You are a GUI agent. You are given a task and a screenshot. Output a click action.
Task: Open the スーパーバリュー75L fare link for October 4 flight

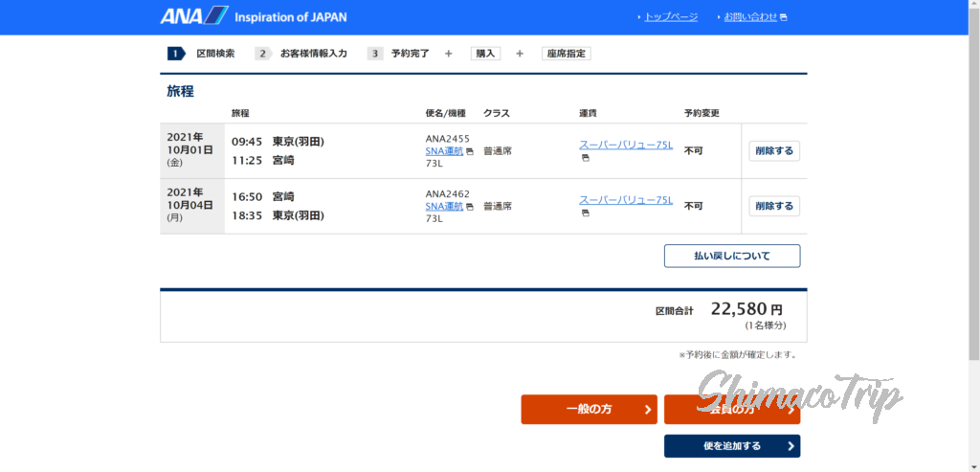click(x=626, y=200)
